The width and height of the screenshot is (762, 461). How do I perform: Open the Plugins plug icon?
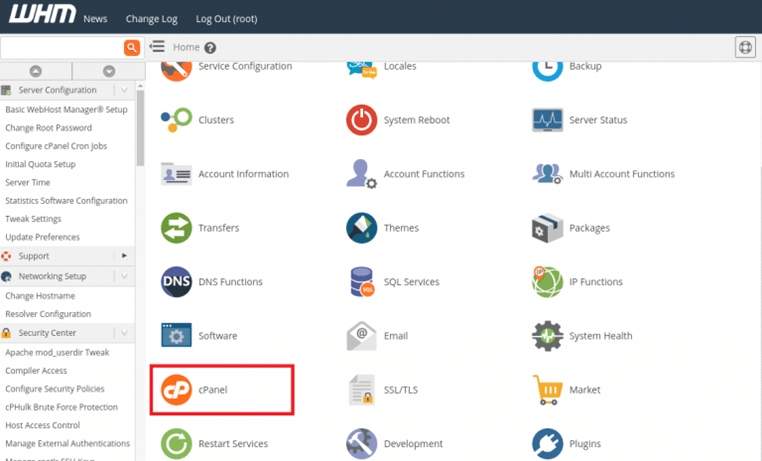click(x=548, y=444)
